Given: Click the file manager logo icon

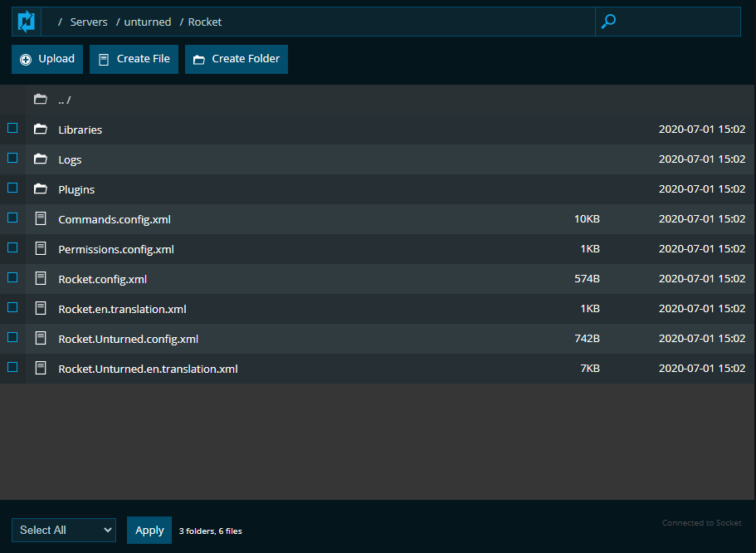Looking at the screenshot, I should 27,22.
